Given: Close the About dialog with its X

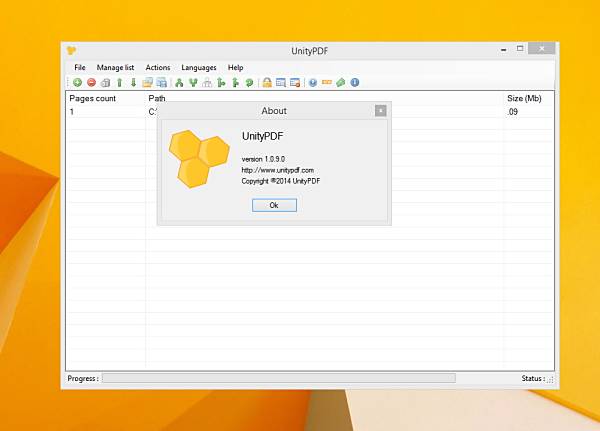Looking at the screenshot, I should click(x=380, y=111).
